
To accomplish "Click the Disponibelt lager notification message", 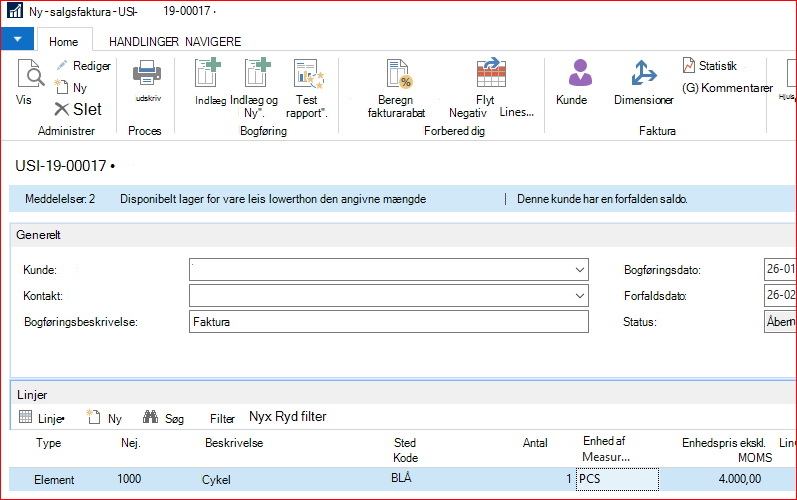I will [273, 199].
